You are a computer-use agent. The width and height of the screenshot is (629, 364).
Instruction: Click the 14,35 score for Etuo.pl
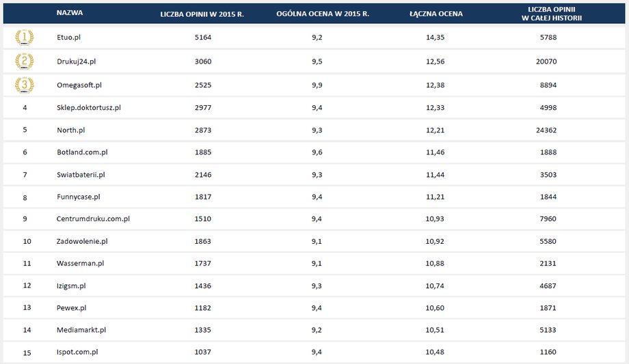point(436,38)
